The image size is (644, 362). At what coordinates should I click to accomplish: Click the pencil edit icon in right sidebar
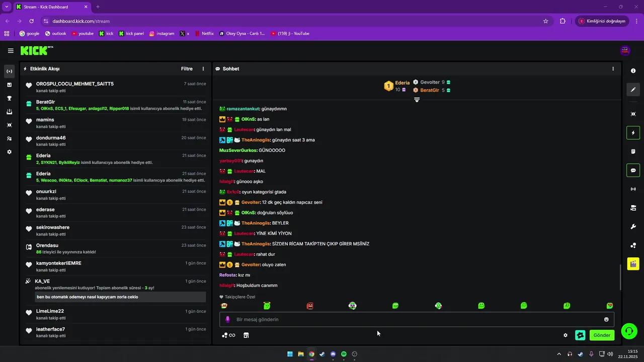point(633,89)
